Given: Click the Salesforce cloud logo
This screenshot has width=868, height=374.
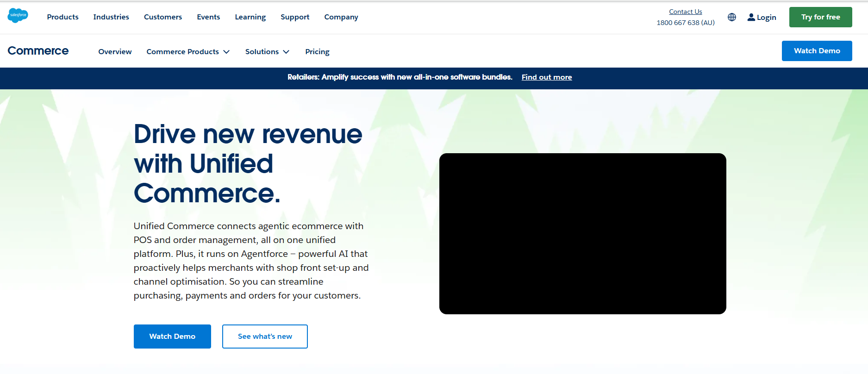Looking at the screenshot, I should pos(18,16).
